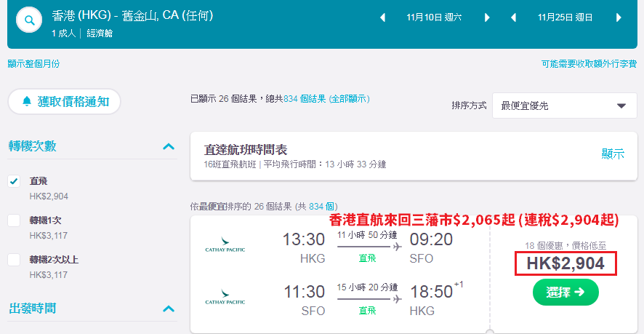Uncheck the 直飛 direct flight checkbox
This screenshot has width=644, height=334.
pyautogui.click(x=14, y=181)
